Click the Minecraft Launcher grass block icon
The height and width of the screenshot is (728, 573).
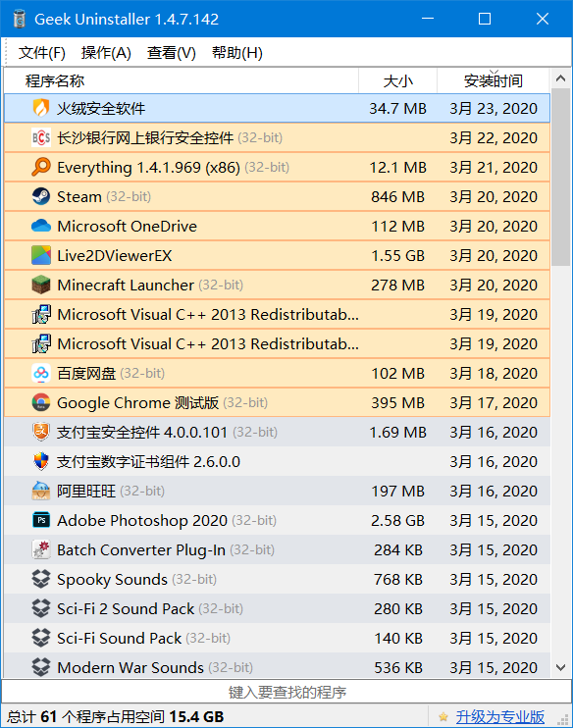coord(41,285)
